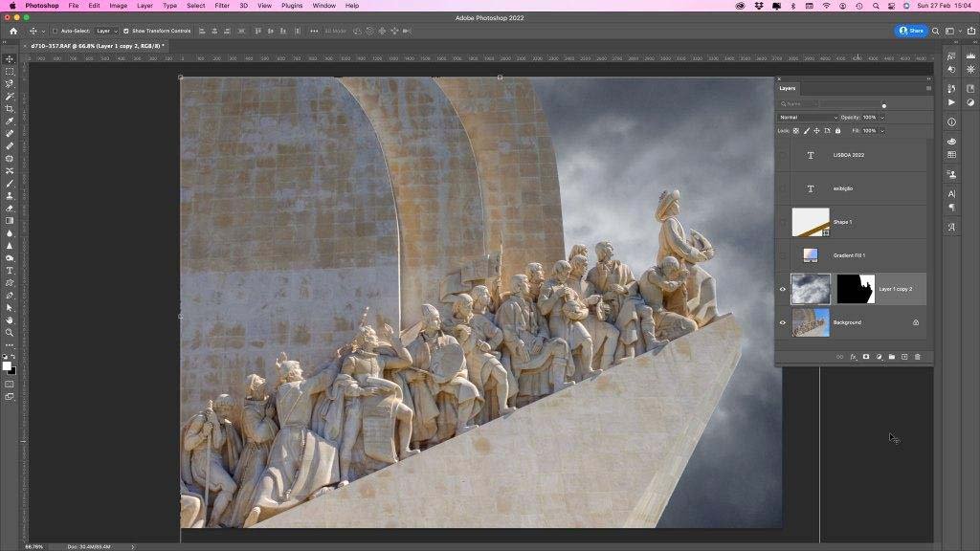Create a new layer icon
The image size is (980, 551).
(x=904, y=357)
